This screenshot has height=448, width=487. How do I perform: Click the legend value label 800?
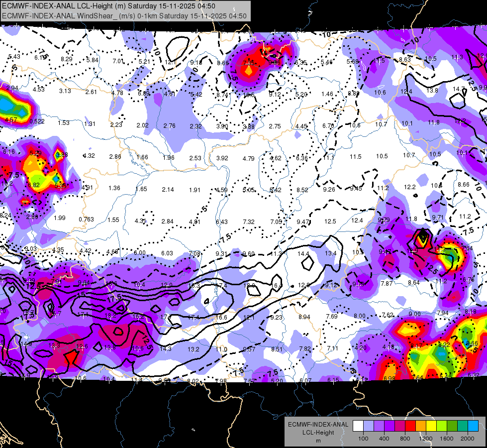(405, 439)
